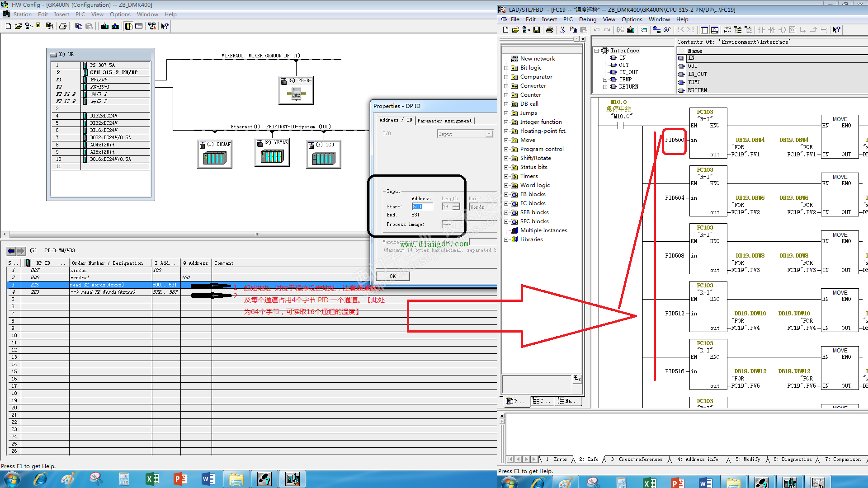Open Excel from the Windows taskbar
This screenshot has width=868, height=488.
point(152,479)
